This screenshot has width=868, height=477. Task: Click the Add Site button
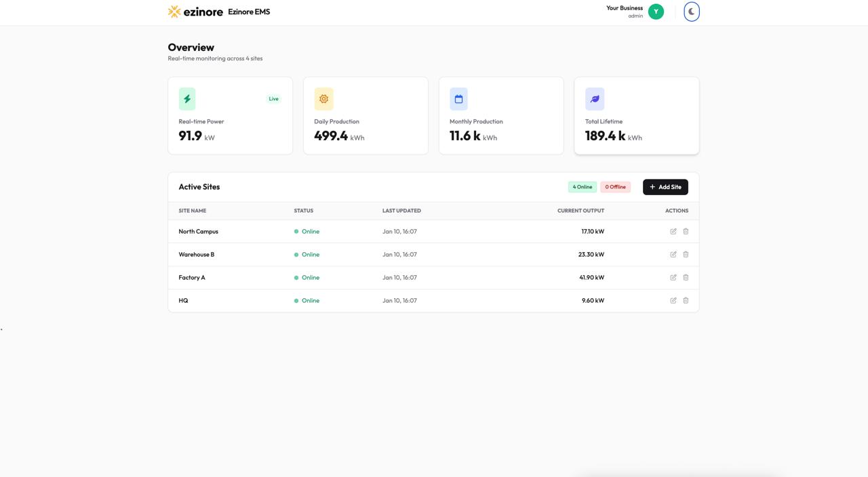pos(665,187)
